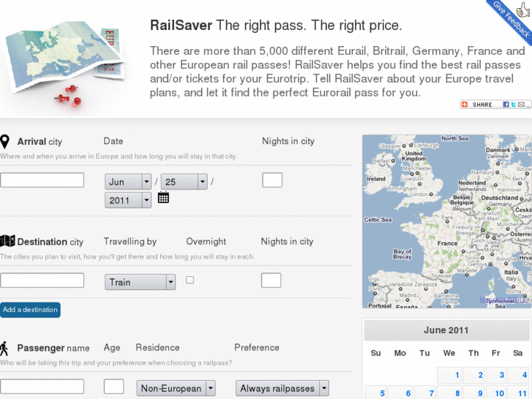The height and width of the screenshot is (399, 532).
Task: Click Madrid on the map
Action: click(408, 296)
